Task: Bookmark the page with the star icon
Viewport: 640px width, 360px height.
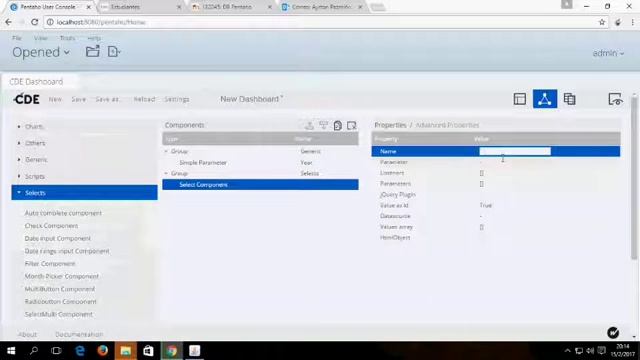Action: click(602, 22)
